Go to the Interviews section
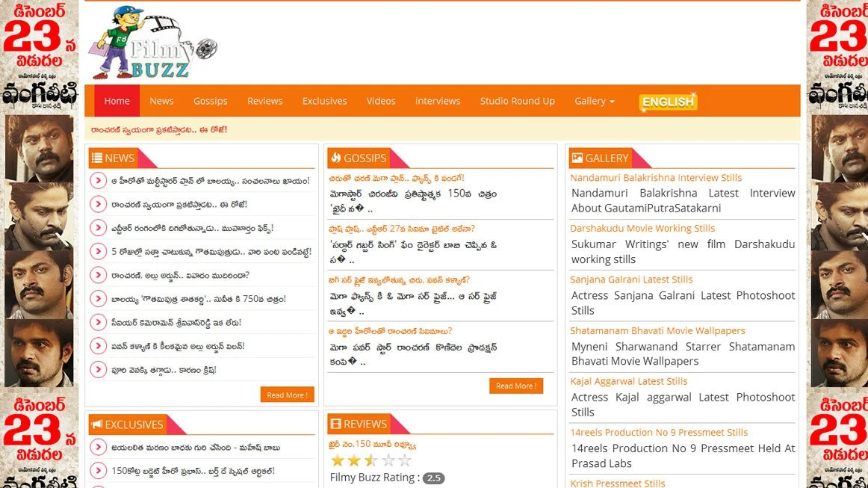Image resolution: width=868 pixels, height=488 pixels. tap(437, 101)
